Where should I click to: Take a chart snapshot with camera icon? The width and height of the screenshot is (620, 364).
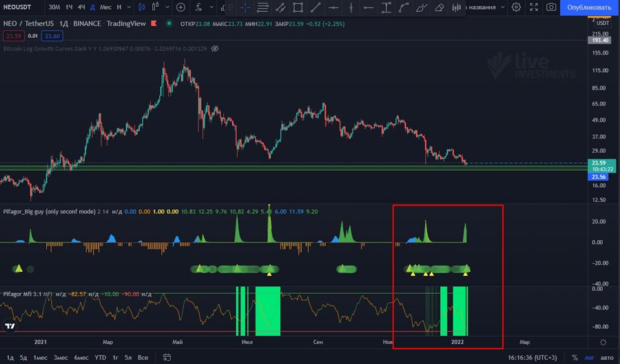tap(551, 7)
